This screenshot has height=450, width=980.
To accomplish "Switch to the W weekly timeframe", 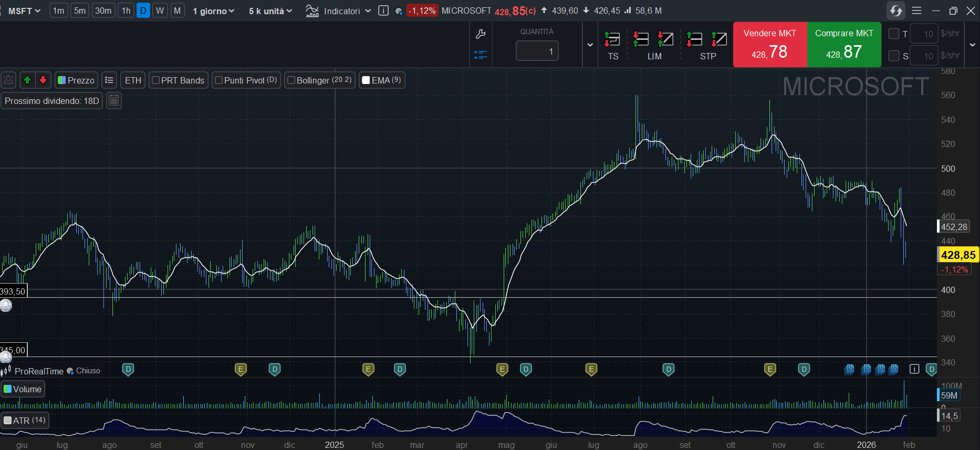I will tap(160, 11).
